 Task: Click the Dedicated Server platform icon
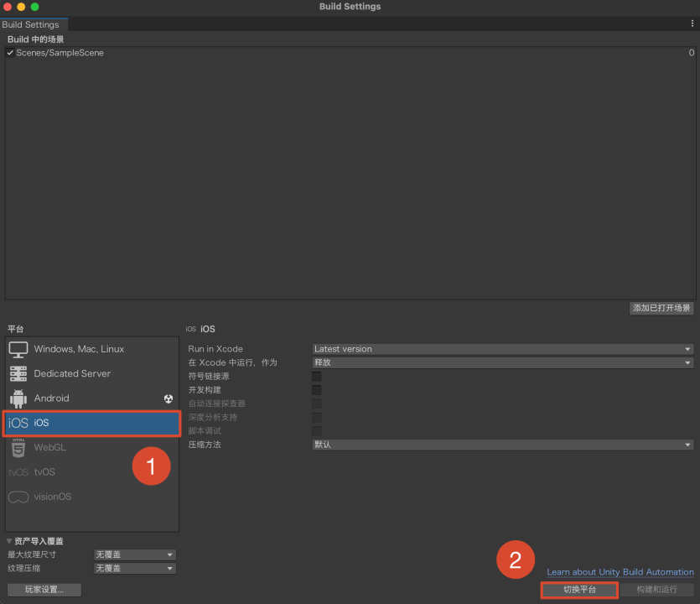[x=18, y=374]
